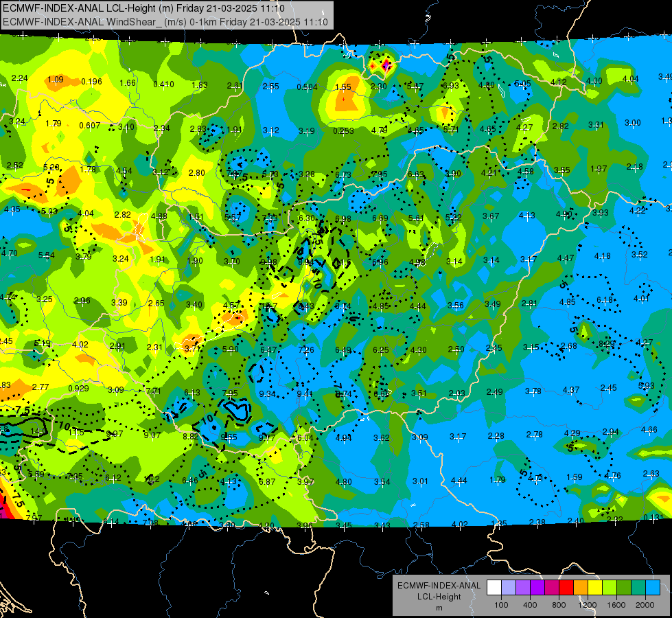Click the wind shear value 0.253

(x=343, y=130)
